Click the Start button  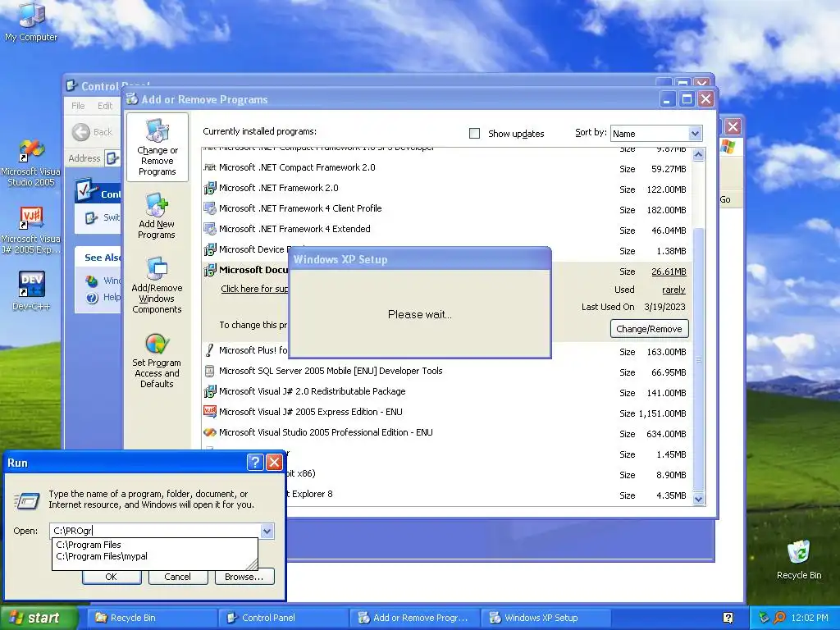pyautogui.click(x=39, y=618)
